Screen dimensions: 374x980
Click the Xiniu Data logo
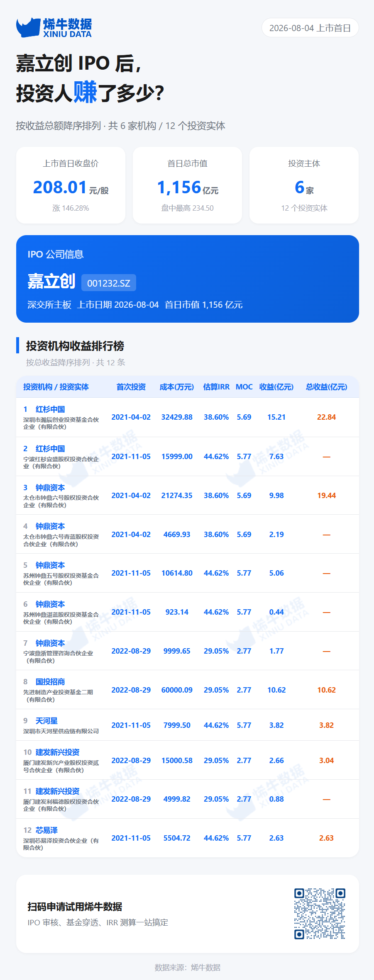click(x=54, y=28)
